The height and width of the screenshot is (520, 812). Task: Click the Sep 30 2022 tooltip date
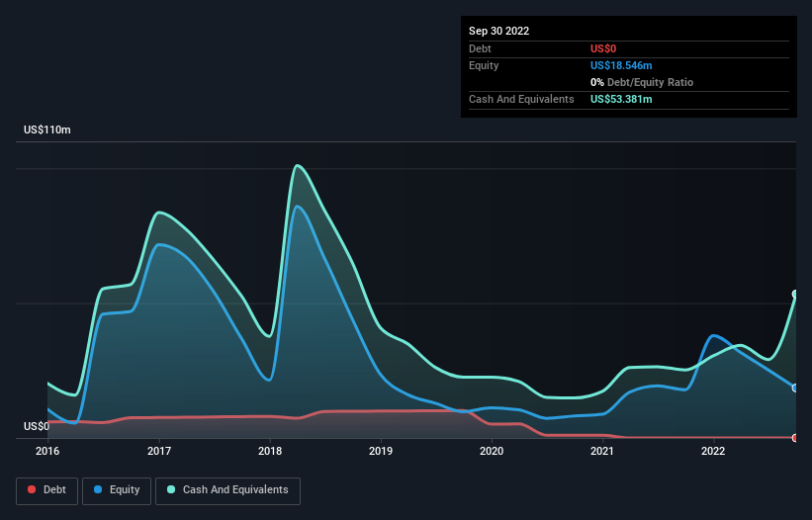pyautogui.click(x=498, y=31)
